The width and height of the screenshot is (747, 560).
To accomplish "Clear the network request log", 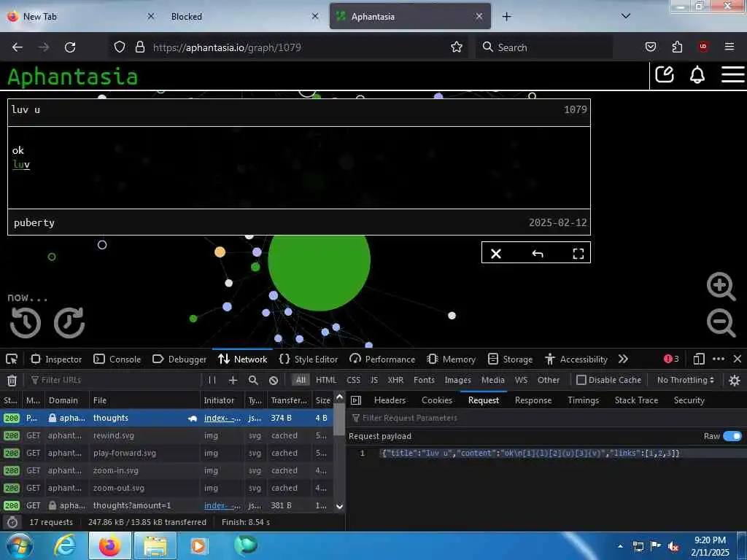I will coord(12,380).
